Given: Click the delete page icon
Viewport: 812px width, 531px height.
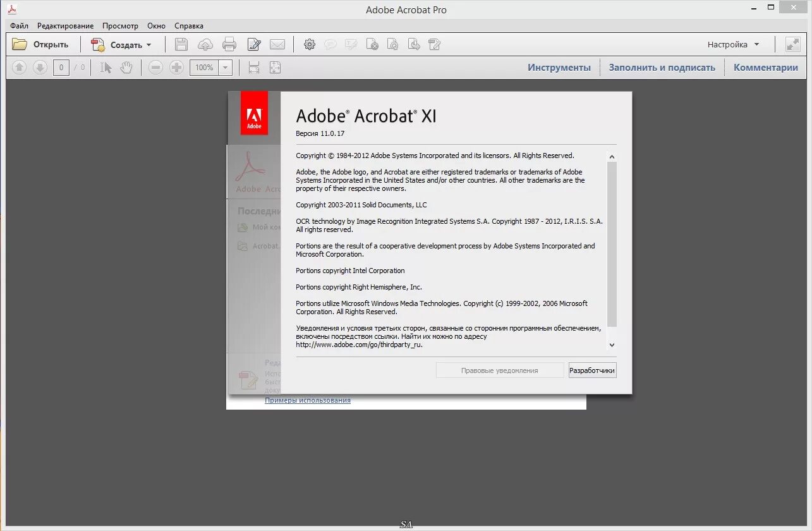Looking at the screenshot, I should 372,44.
